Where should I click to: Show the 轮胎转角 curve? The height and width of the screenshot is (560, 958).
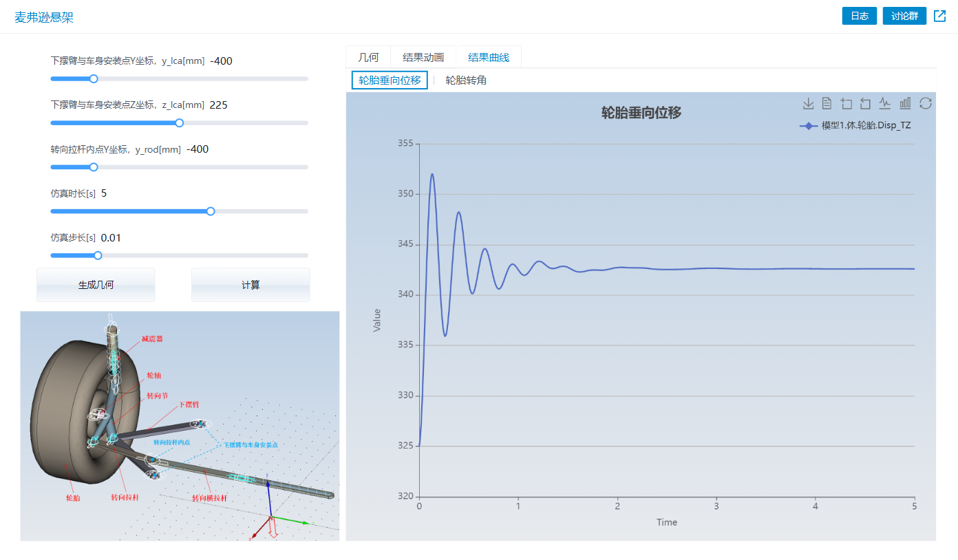[x=466, y=80]
